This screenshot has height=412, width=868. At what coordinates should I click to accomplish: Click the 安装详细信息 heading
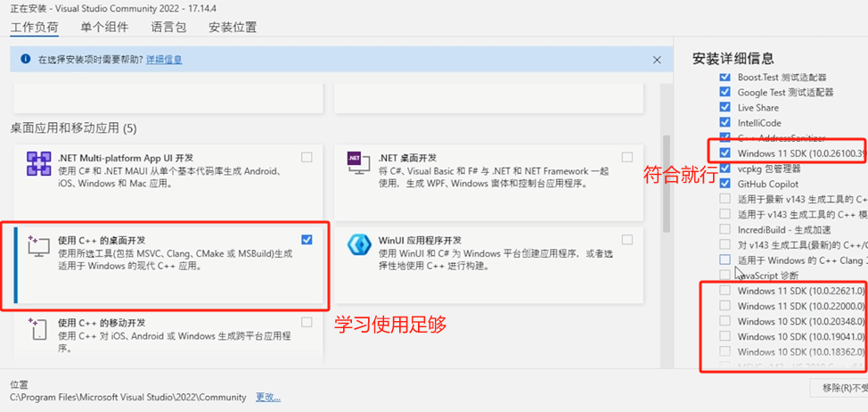point(733,58)
